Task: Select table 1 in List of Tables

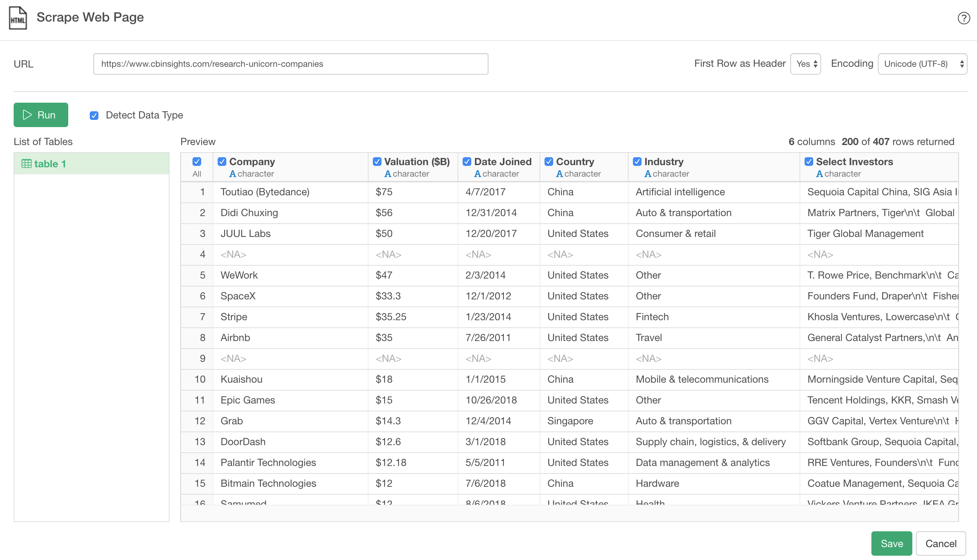Action: tap(91, 164)
